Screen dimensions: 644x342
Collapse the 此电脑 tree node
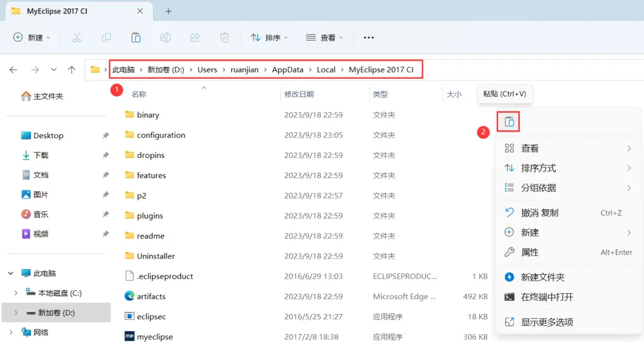click(x=11, y=273)
